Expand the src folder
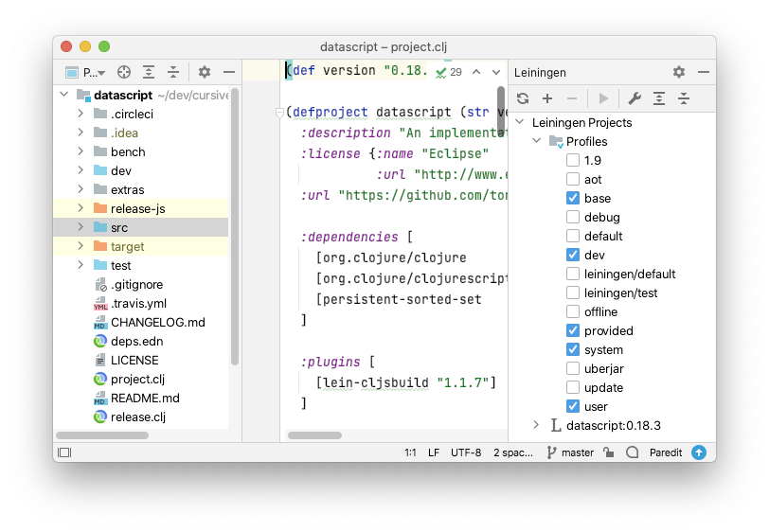This screenshot has height=532, width=769. [80, 227]
